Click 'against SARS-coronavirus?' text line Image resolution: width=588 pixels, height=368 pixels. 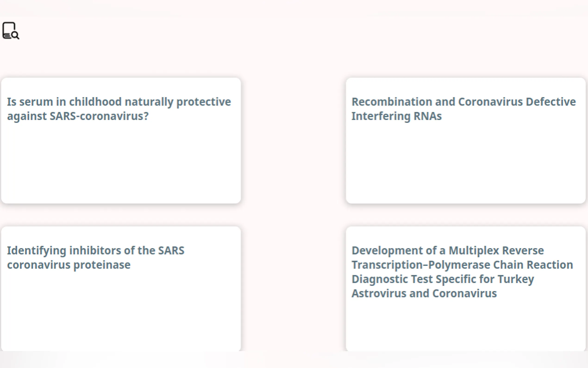[78, 116]
